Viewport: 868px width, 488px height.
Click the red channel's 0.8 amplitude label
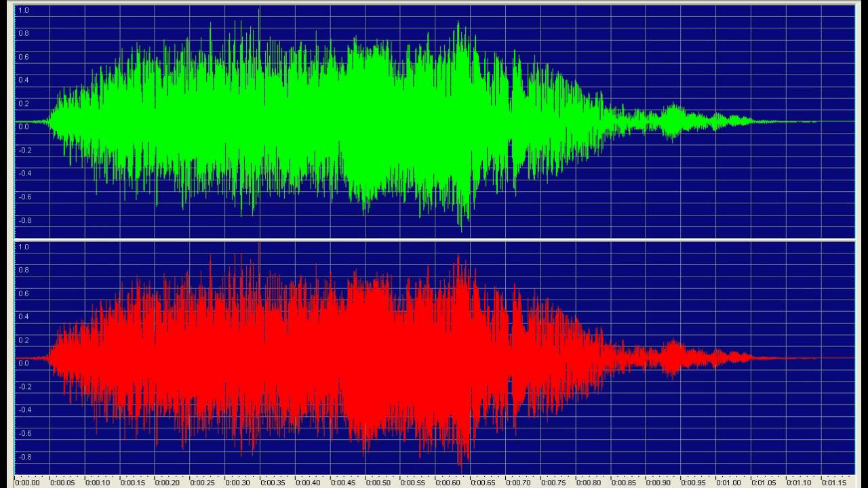tap(23, 270)
